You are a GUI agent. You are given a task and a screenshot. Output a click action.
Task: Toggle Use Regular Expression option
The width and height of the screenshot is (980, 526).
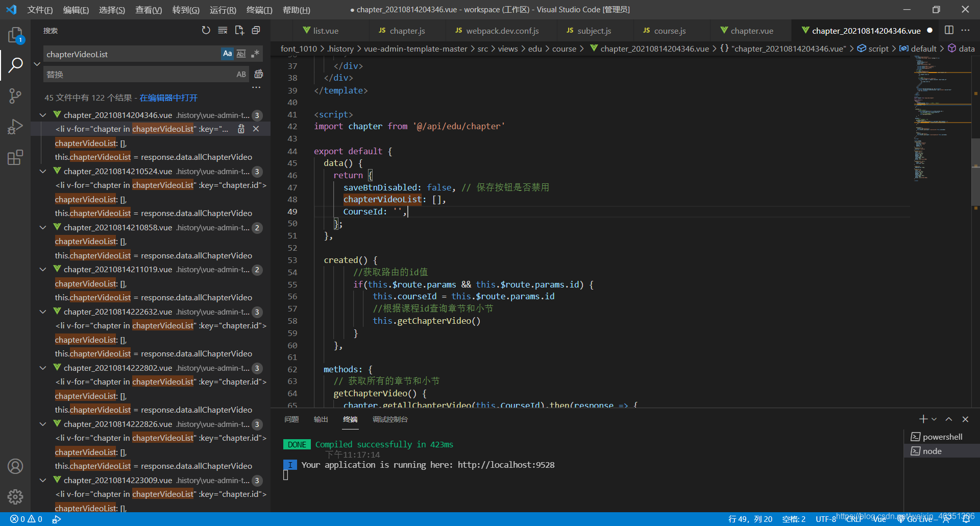[x=255, y=54]
